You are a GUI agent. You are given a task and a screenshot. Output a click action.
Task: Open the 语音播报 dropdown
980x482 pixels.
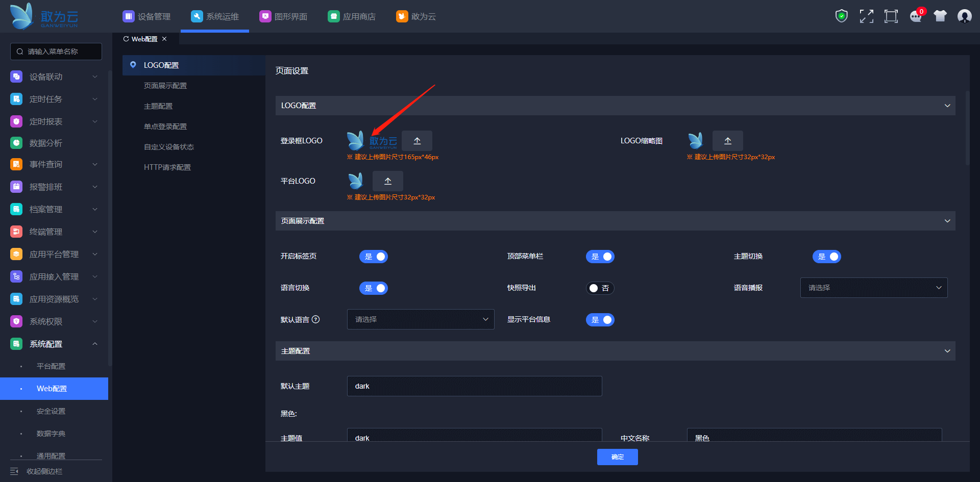point(874,288)
